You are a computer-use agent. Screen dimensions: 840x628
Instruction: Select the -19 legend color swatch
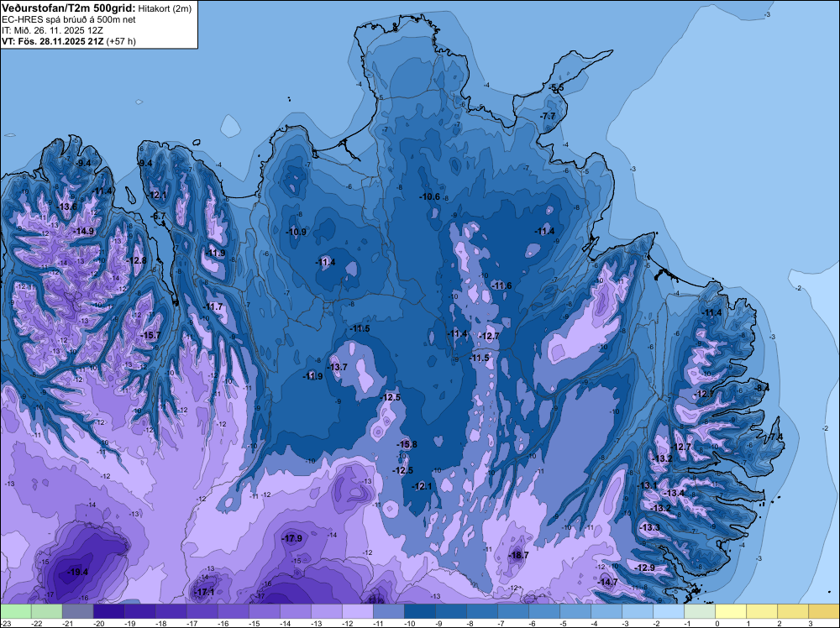tap(139, 611)
